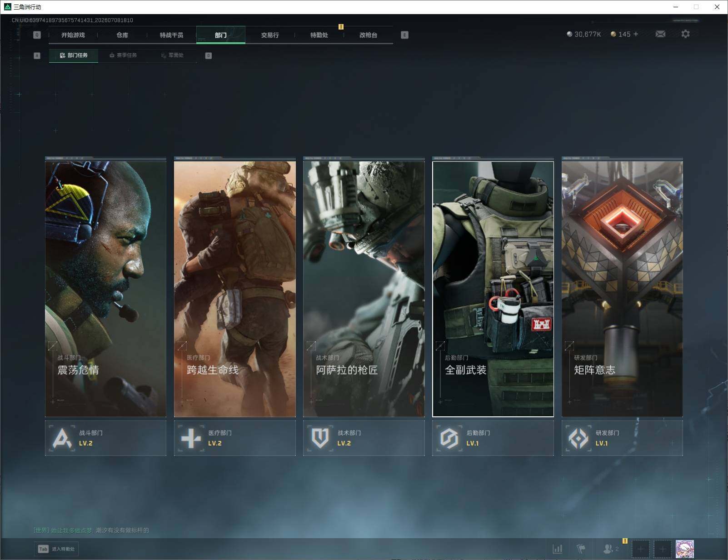728x560 pixels.
Task: Click the 战斗部门 LV.2 emblem bar
Action: pos(105,438)
